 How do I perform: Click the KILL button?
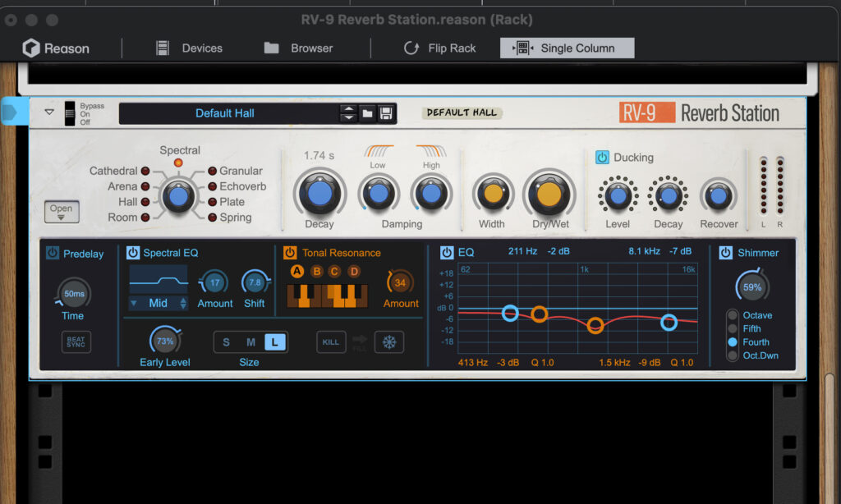(330, 342)
